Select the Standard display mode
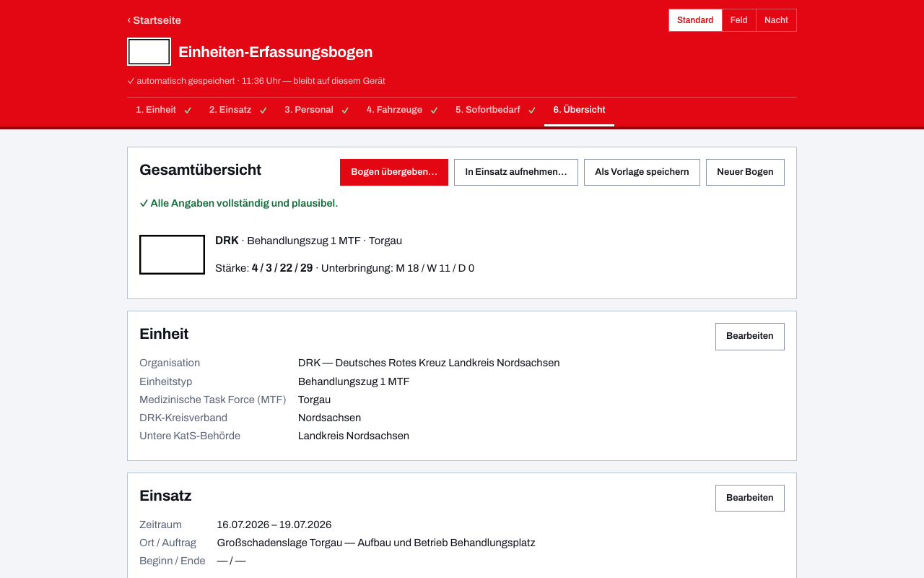 point(695,20)
